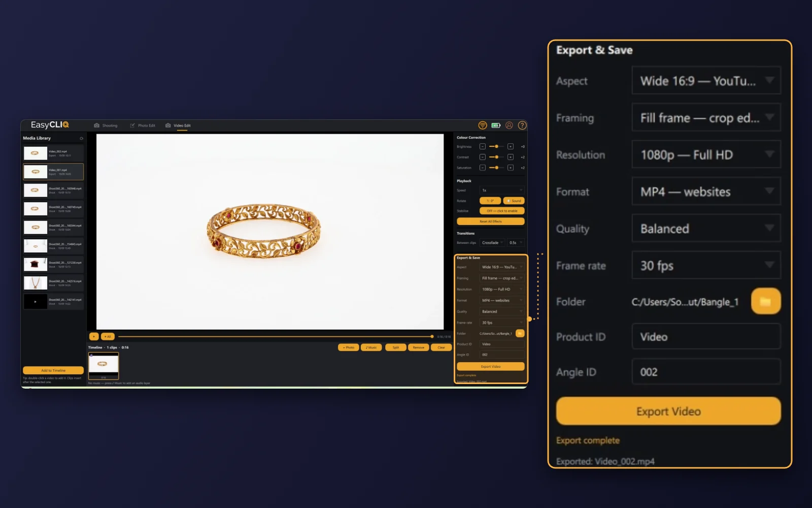The image size is (812, 508).
Task: Open Aspect dropdown in the enlarged Export panel
Action: [x=706, y=81]
